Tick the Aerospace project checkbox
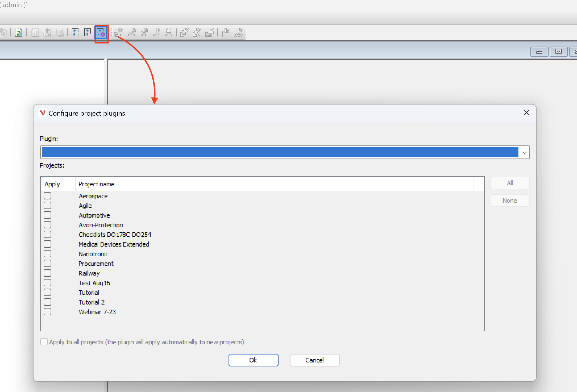The height and width of the screenshot is (392, 577). 47,196
